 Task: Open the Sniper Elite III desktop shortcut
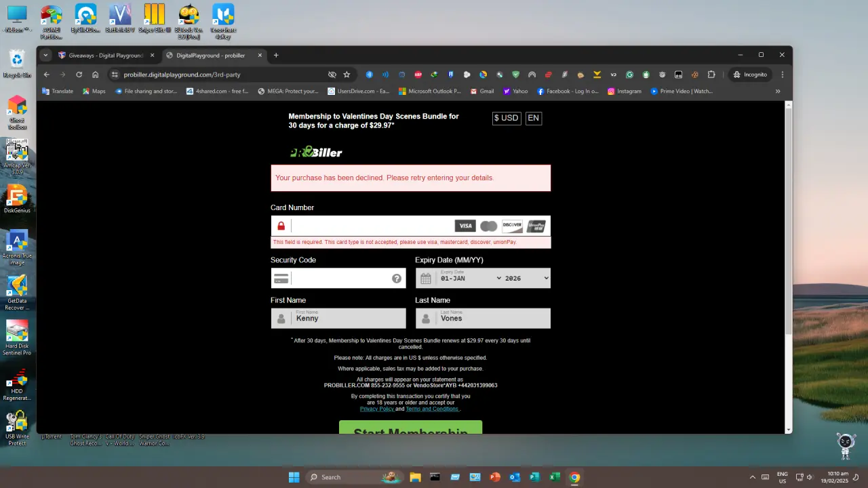point(155,19)
